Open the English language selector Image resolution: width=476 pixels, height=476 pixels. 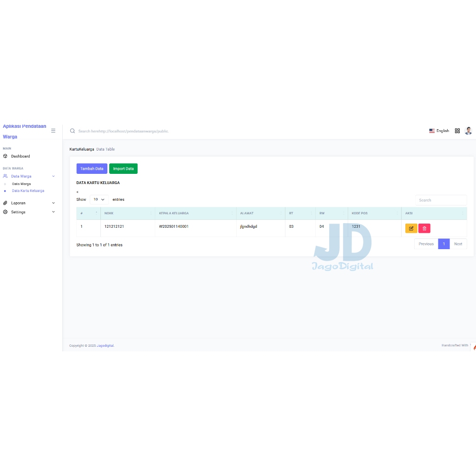pyautogui.click(x=439, y=131)
